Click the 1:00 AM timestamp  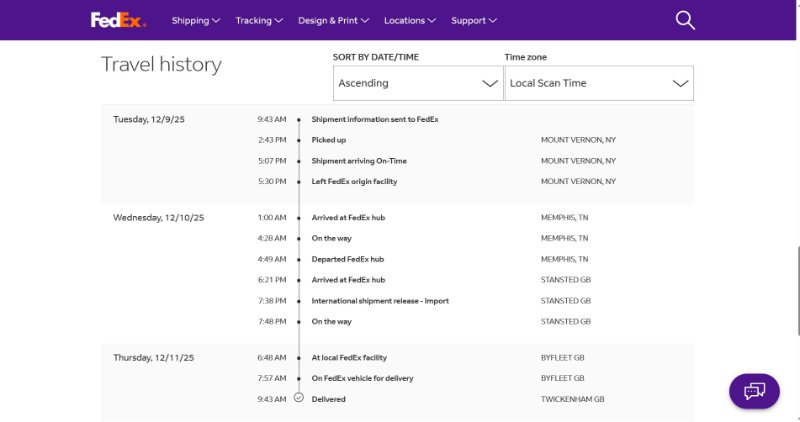point(272,217)
